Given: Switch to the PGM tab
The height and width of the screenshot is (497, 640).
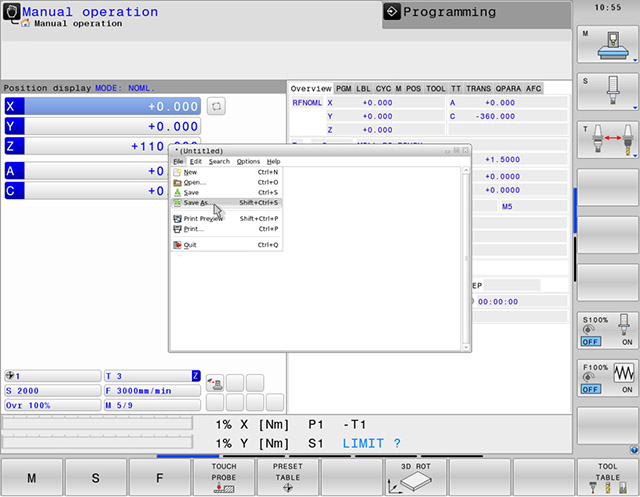Looking at the screenshot, I should [344, 89].
